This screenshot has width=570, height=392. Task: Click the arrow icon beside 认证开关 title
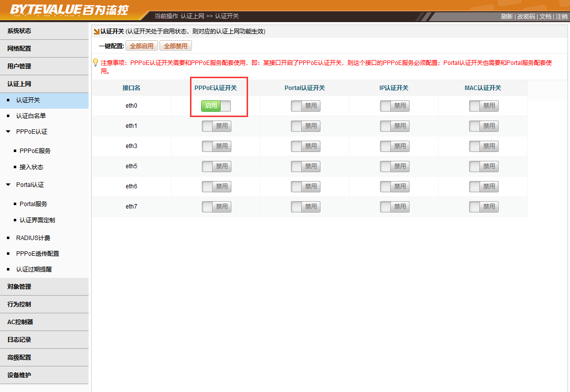point(96,31)
